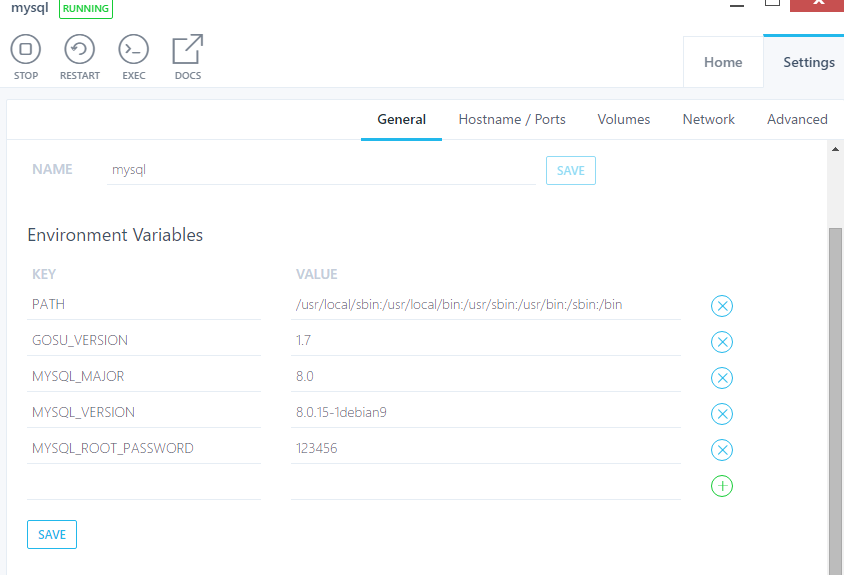Viewport: 844px width, 575px height.
Task: Stop the mysql container
Action: (x=25, y=57)
